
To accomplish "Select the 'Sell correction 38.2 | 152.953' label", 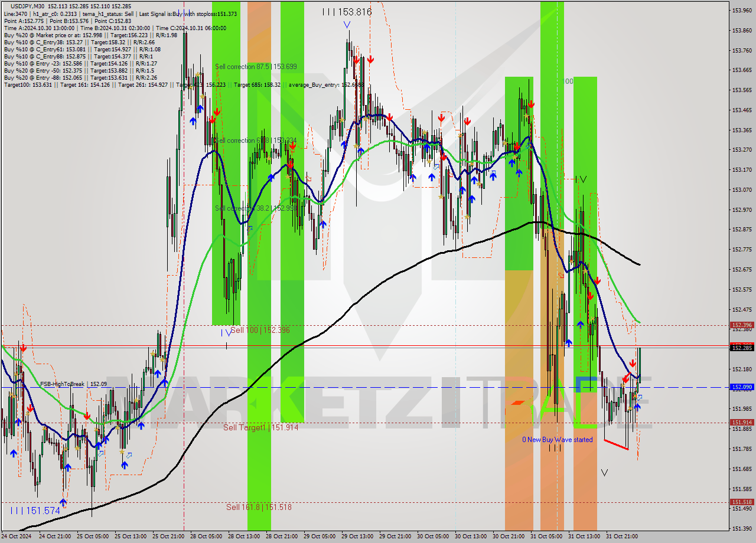I will (x=256, y=208).
